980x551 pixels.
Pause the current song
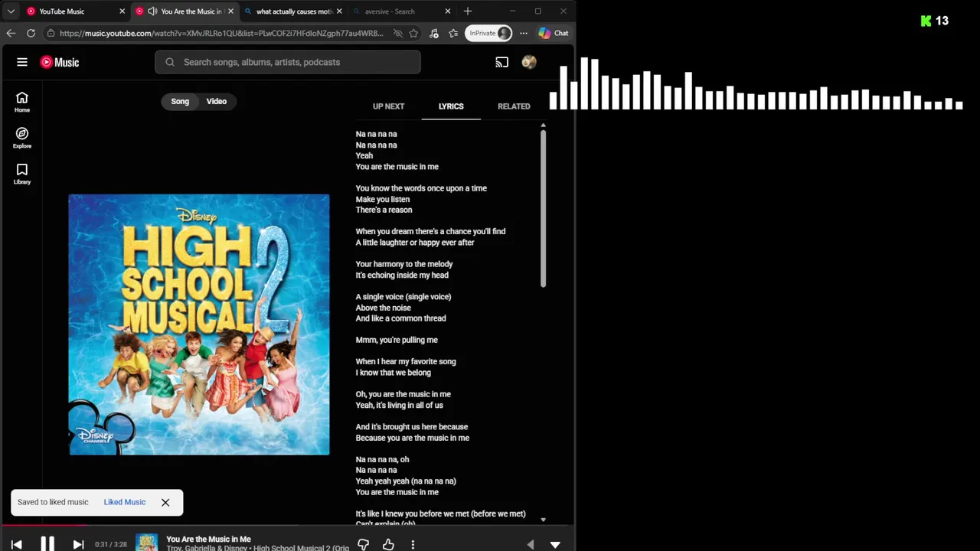[47, 544]
